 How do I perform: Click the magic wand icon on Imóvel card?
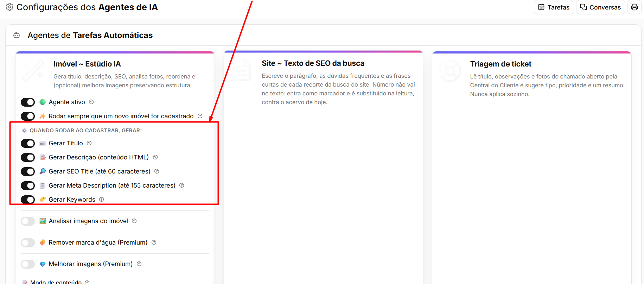[33, 71]
